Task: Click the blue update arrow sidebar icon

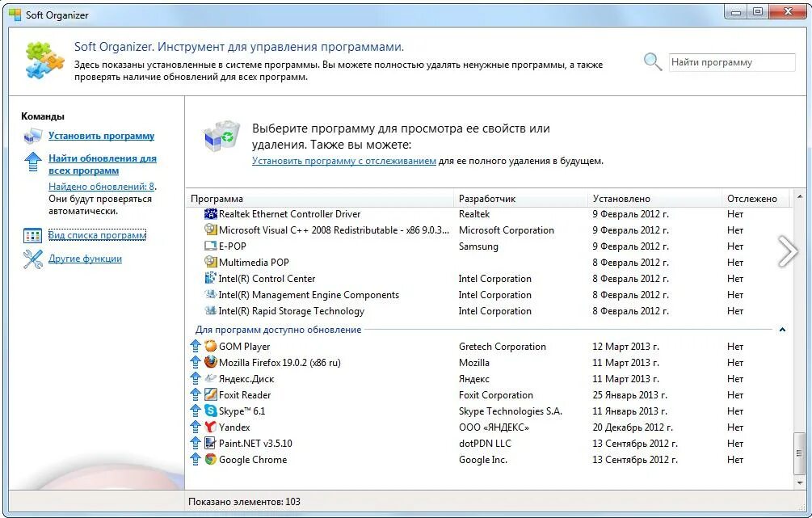Action: pos(32,162)
